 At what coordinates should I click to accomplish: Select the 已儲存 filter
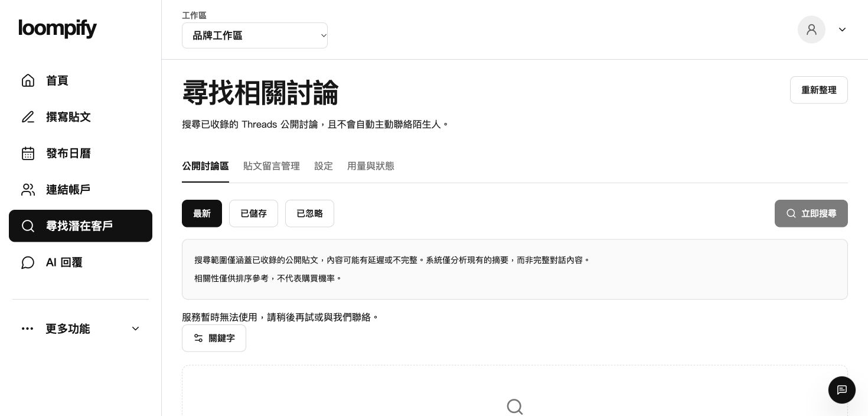click(253, 213)
